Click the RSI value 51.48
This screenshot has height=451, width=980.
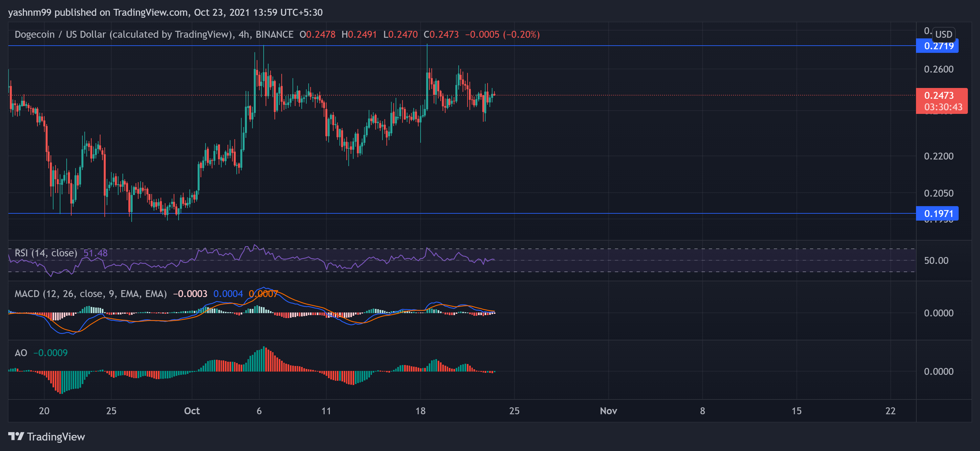(95, 253)
